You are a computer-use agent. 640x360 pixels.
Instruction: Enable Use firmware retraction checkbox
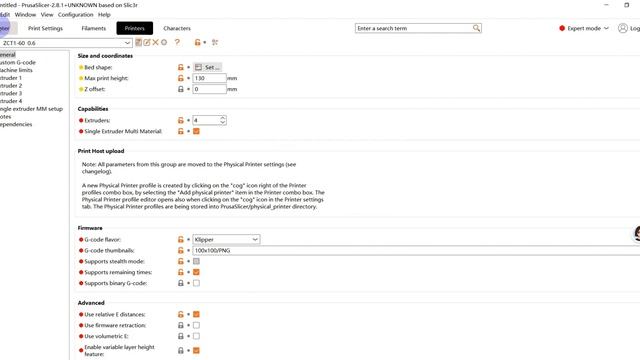196,325
